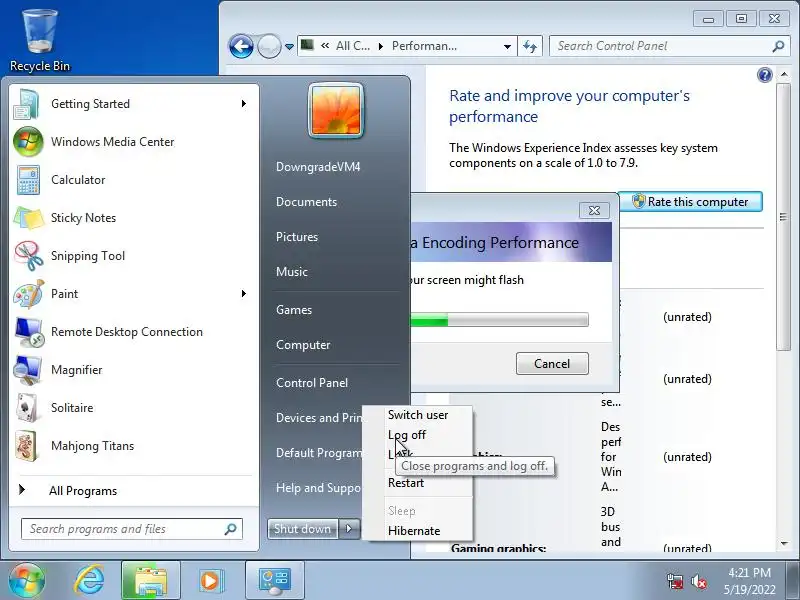Viewport: 800px width, 600px height.
Task: Click the address bar double-chevron overflow
Action: coord(325,46)
